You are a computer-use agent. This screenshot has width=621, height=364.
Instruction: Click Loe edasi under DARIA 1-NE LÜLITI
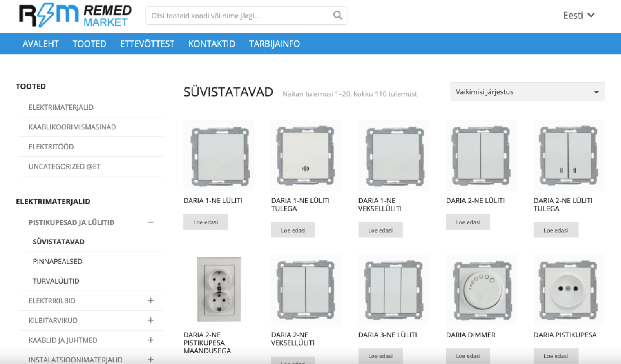tap(206, 222)
